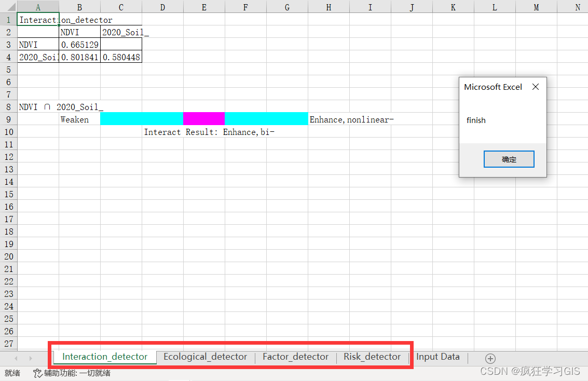Click the NDVI header cell in row 2

coord(79,32)
